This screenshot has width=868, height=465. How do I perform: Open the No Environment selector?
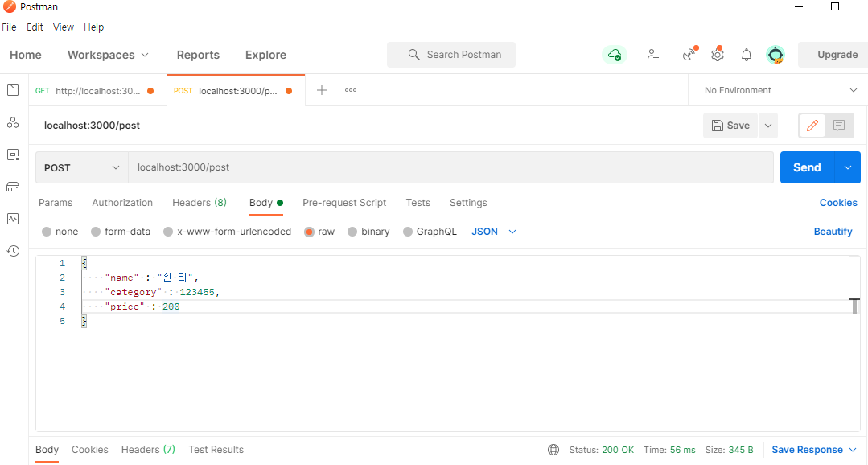[780, 90]
